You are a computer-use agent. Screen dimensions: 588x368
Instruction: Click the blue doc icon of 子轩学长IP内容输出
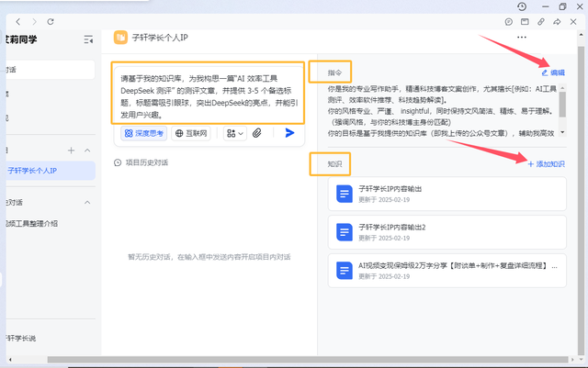(x=345, y=195)
